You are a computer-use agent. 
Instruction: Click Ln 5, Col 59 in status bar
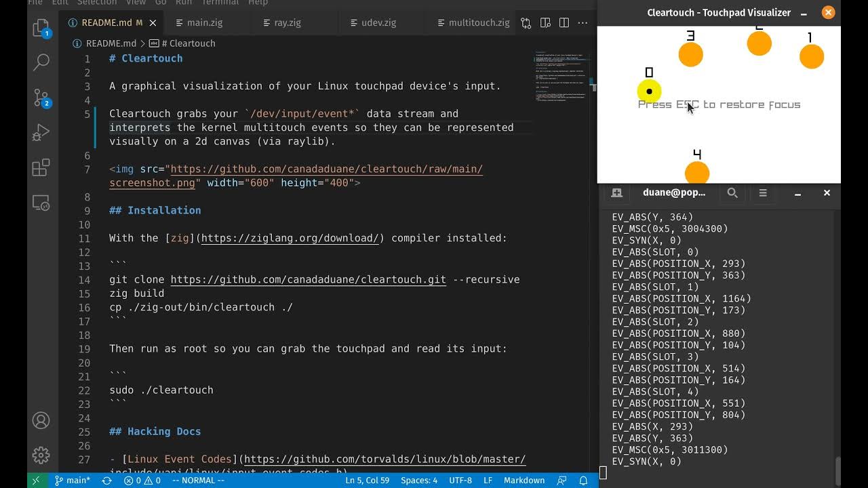click(368, 481)
